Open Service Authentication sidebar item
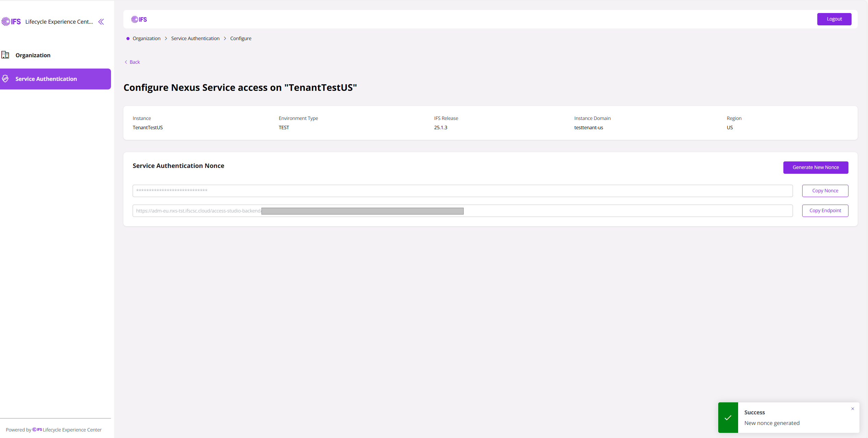 click(x=56, y=79)
